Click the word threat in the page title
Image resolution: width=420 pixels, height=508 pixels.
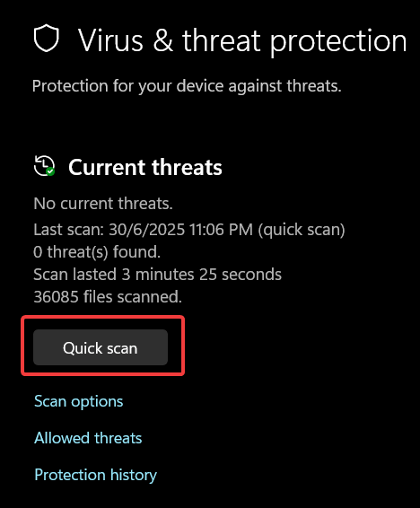click(221, 40)
